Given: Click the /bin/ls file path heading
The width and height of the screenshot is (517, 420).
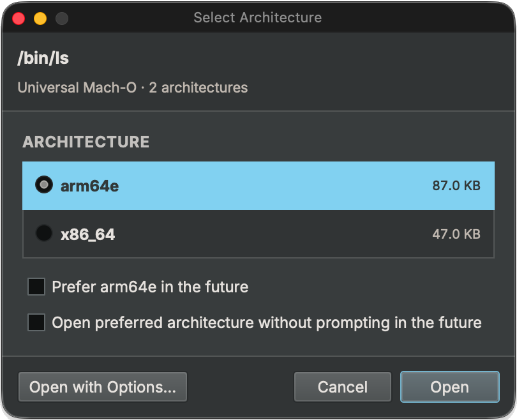Looking at the screenshot, I should pos(43,59).
